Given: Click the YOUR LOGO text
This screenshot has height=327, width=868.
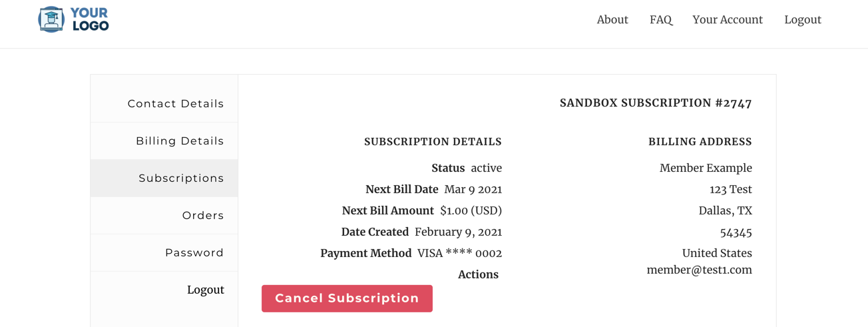Looking at the screenshot, I should (89, 19).
